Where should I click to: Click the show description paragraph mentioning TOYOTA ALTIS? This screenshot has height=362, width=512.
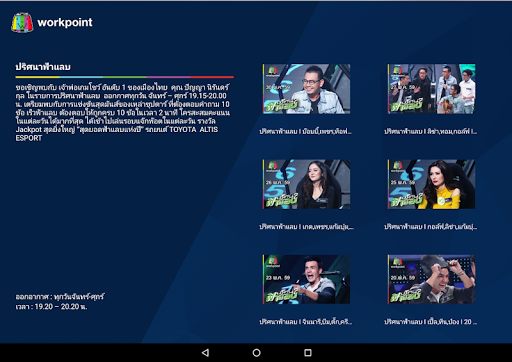[x=123, y=113]
